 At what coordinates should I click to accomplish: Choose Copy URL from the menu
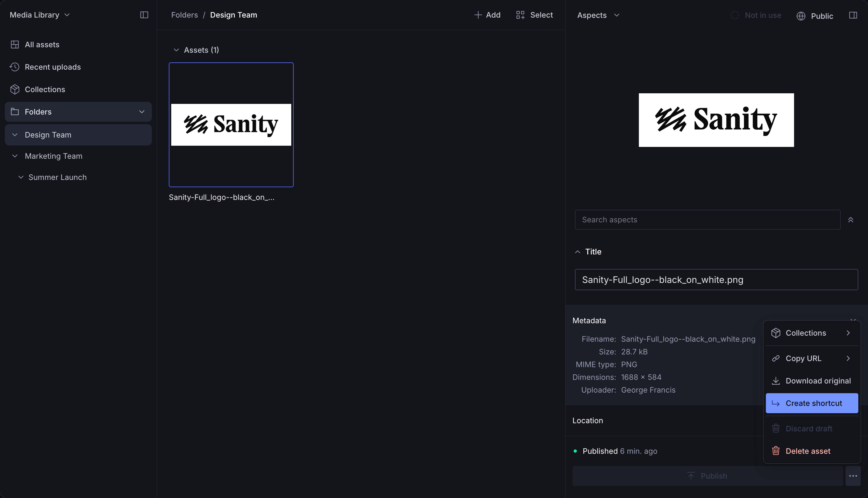tap(812, 358)
